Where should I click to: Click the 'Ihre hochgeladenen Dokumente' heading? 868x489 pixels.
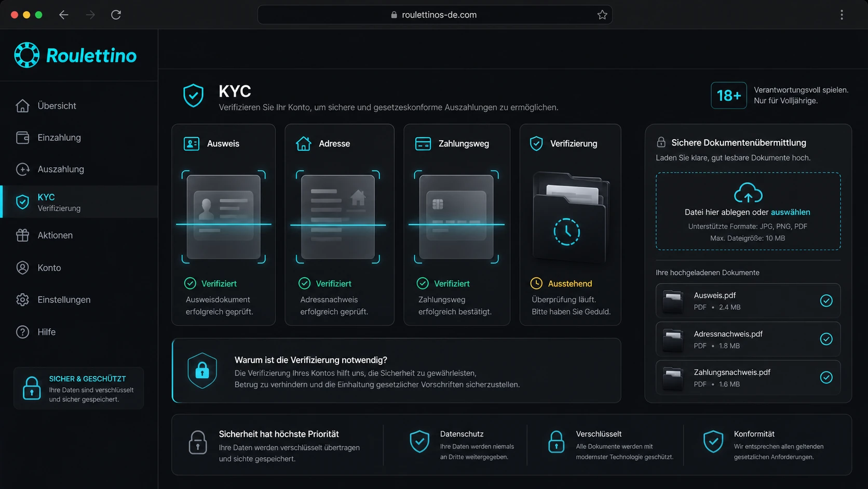707,272
